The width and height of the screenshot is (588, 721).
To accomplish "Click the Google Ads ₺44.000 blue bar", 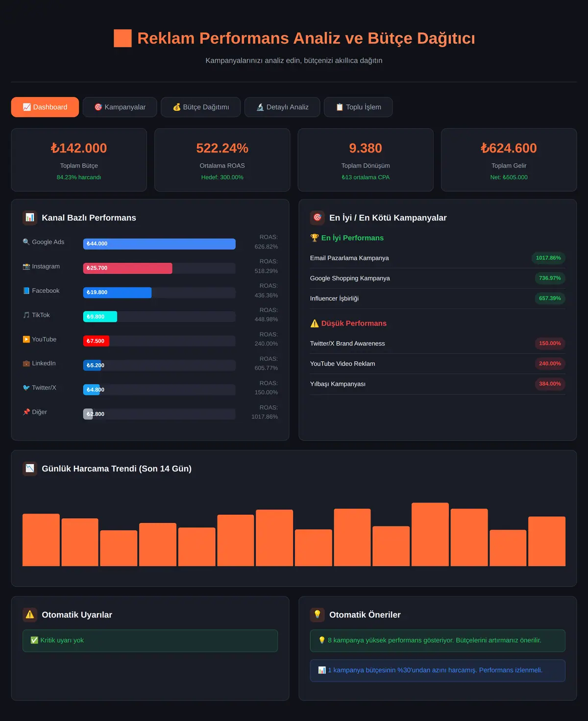I will tap(159, 244).
